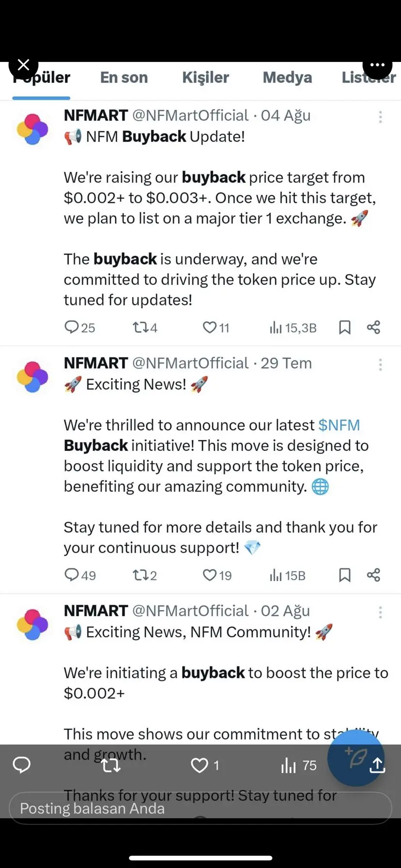The height and width of the screenshot is (868, 401).
Task: Switch to the En son tab
Action: (x=124, y=77)
